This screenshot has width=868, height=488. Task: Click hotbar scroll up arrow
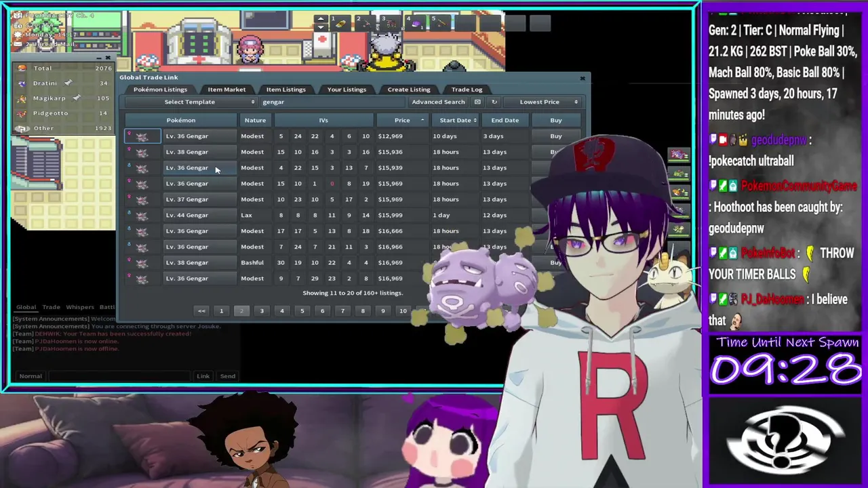click(x=321, y=19)
